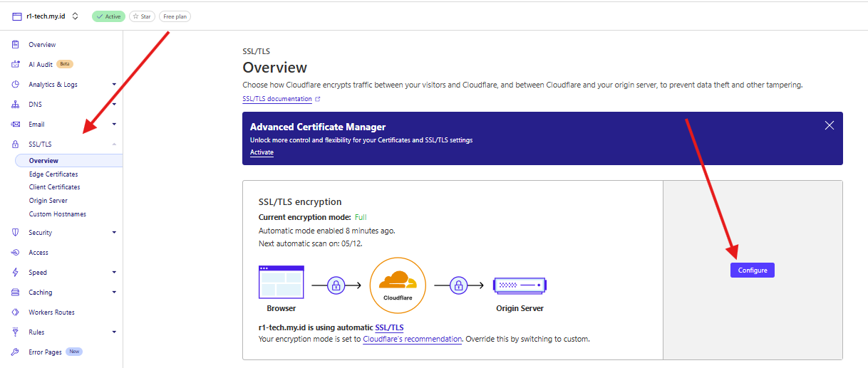
Task: Open Custom Hostnames submenu item
Action: tap(57, 214)
